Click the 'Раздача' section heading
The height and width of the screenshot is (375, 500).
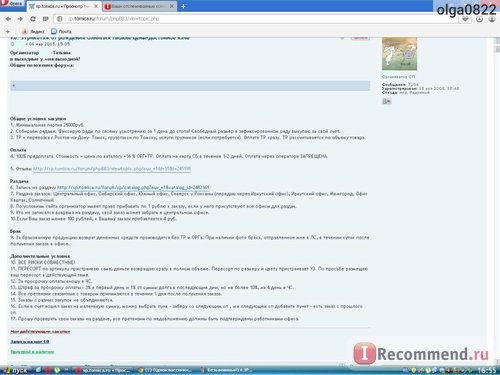point(19,181)
